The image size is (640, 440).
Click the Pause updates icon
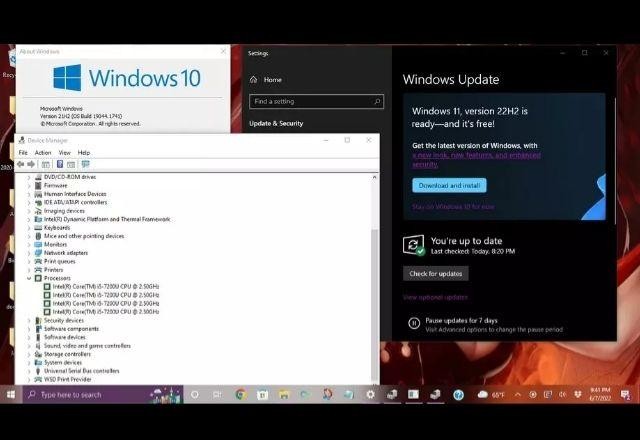tap(413, 322)
